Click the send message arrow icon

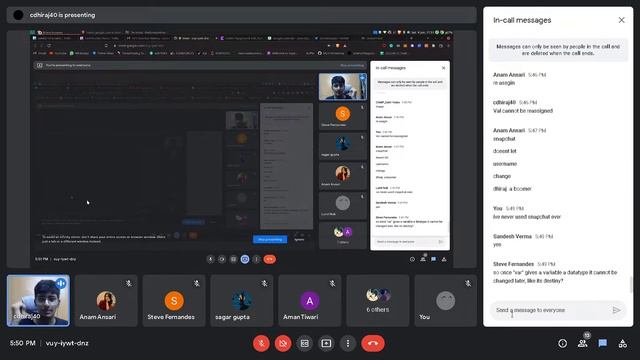click(x=616, y=310)
